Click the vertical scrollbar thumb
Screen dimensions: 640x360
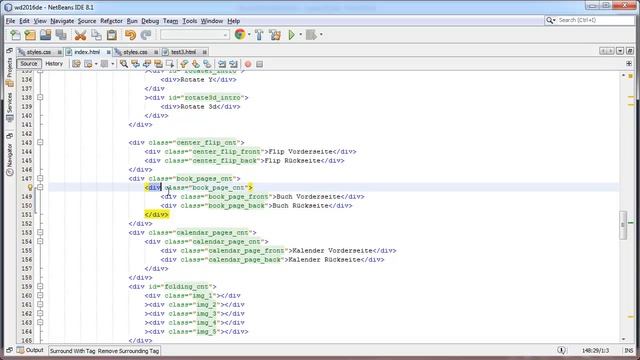coord(623,225)
